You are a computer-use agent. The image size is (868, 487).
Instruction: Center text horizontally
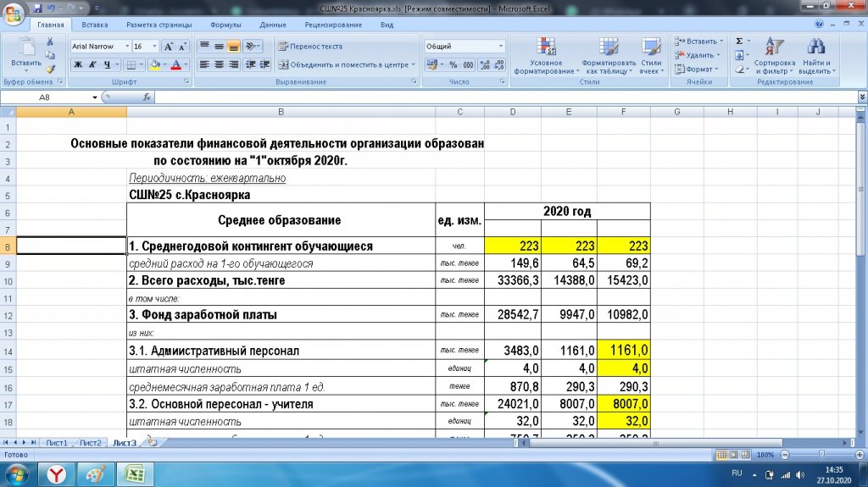click(219, 64)
